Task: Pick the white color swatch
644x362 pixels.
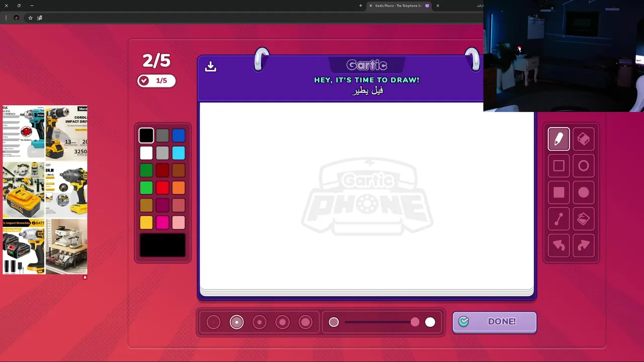Action: 146,153
